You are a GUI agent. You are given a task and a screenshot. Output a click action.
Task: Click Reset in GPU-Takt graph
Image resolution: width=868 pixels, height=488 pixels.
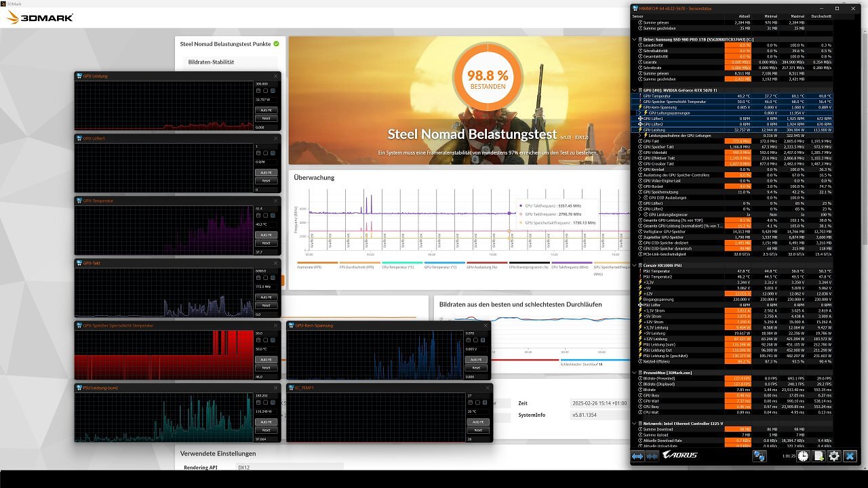(x=266, y=305)
